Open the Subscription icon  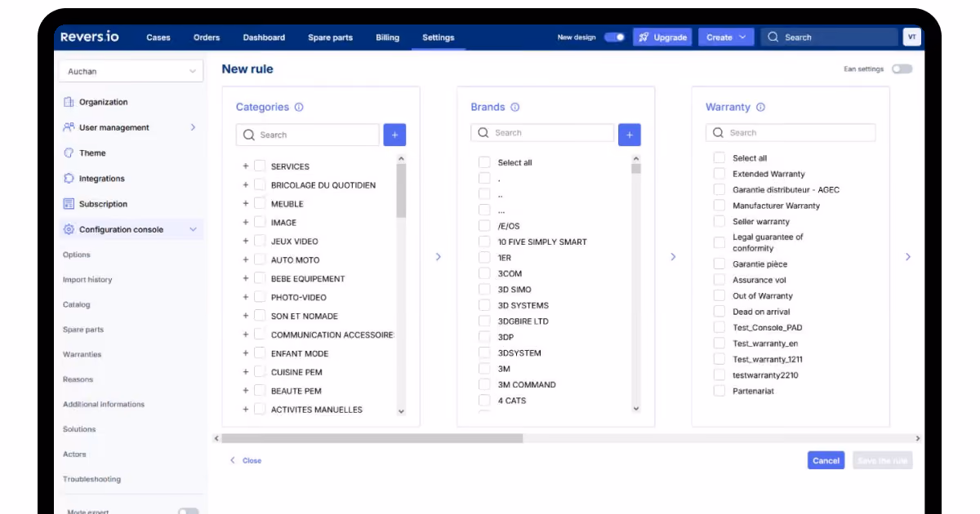69,204
